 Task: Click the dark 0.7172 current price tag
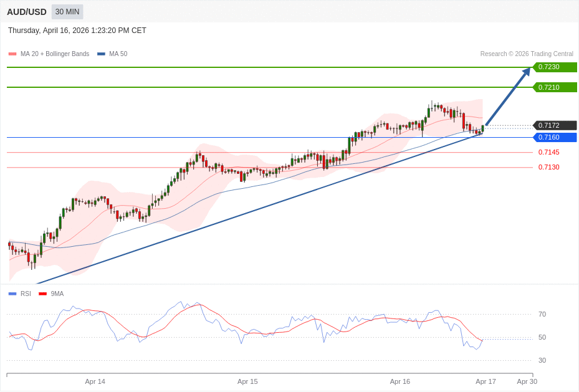[554, 125]
